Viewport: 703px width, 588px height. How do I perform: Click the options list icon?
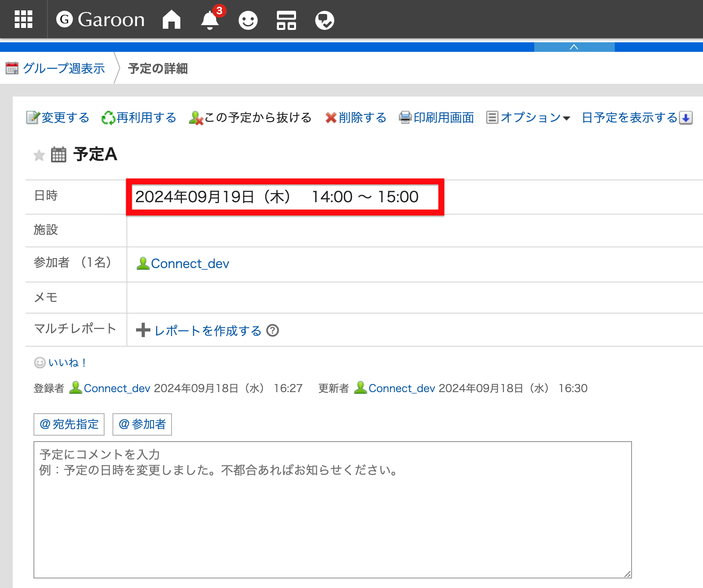tap(492, 118)
